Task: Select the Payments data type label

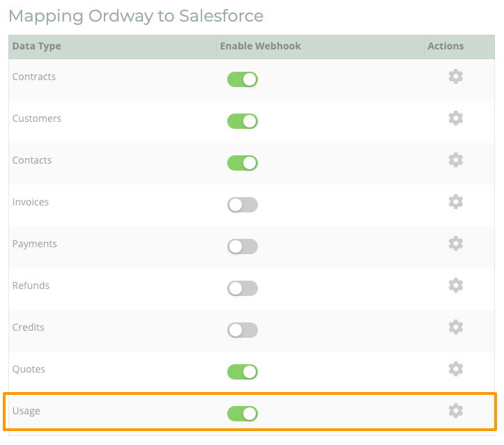Action: (x=34, y=244)
